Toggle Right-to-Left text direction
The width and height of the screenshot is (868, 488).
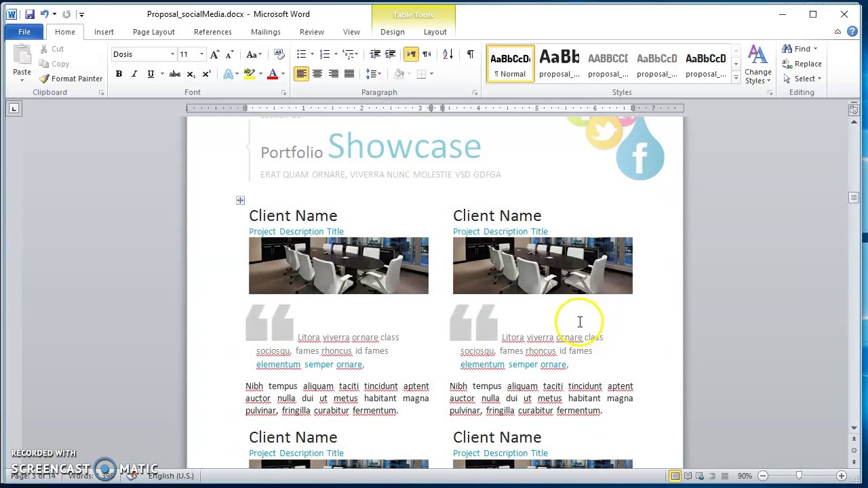click(x=427, y=54)
